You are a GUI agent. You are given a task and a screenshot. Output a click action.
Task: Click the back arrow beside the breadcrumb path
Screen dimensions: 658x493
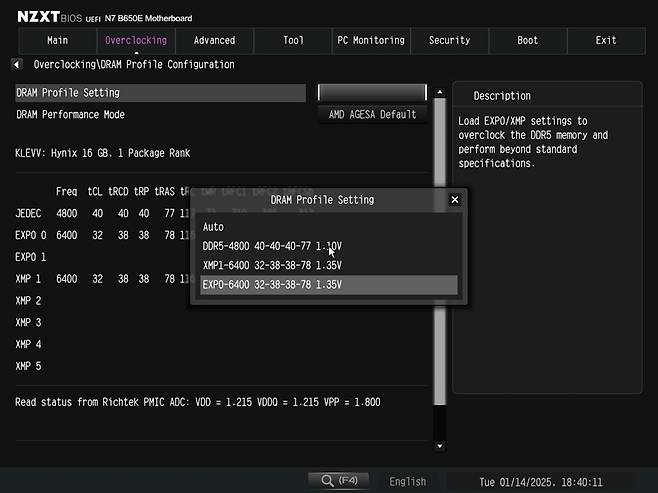point(16,65)
